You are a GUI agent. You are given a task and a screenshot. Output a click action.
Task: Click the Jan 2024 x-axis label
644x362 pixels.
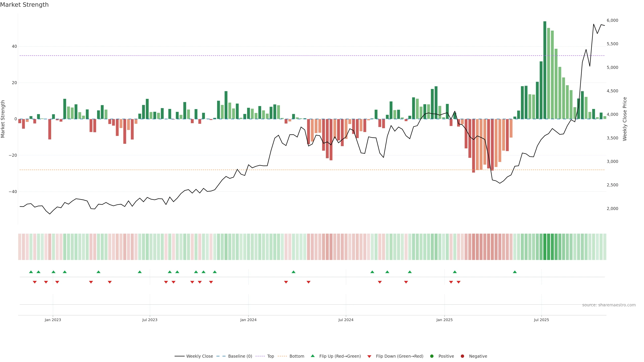248,320
